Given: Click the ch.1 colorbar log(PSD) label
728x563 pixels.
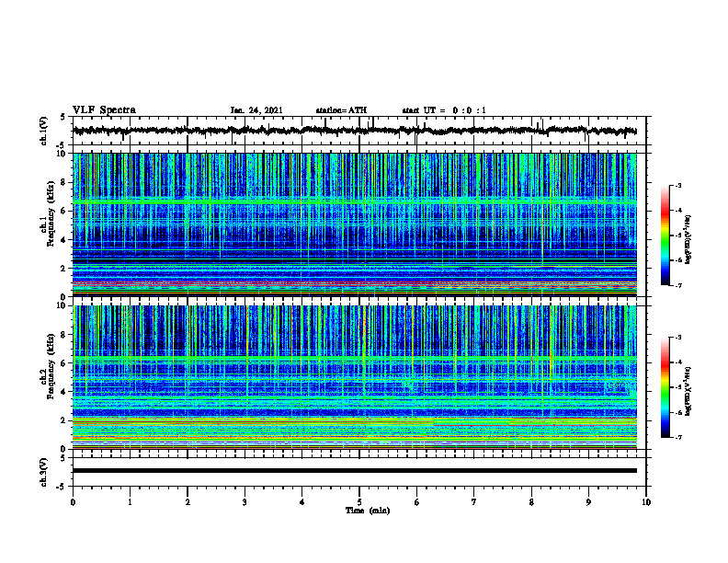Looking at the screenshot, I should pyautogui.click(x=688, y=239).
